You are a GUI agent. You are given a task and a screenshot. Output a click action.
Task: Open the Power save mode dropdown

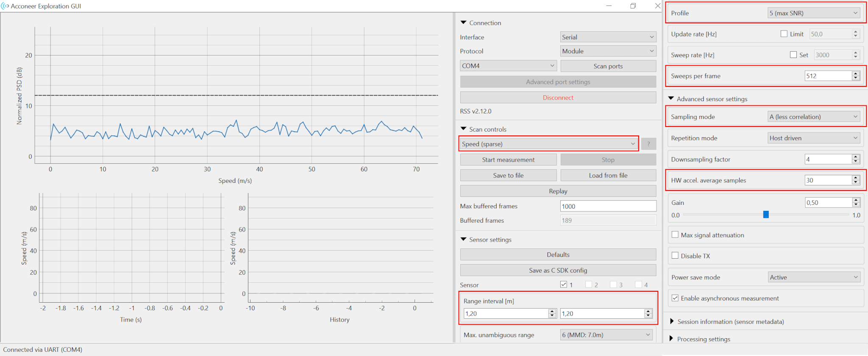(814, 277)
